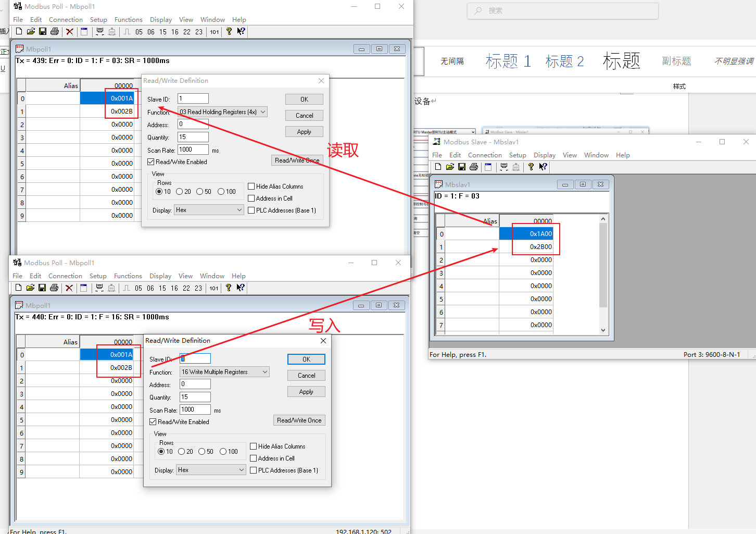Image resolution: width=756 pixels, height=534 pixels.
Task: Open Function dropdown showing 16 Write Multiple Registers
Action: 224,372
